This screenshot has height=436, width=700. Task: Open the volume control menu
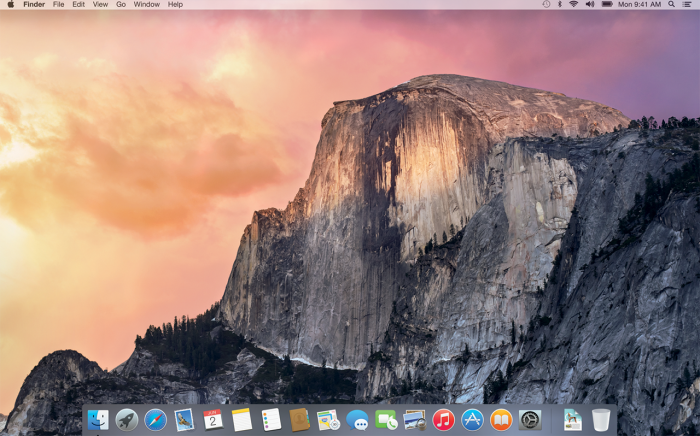coord(590,4)
